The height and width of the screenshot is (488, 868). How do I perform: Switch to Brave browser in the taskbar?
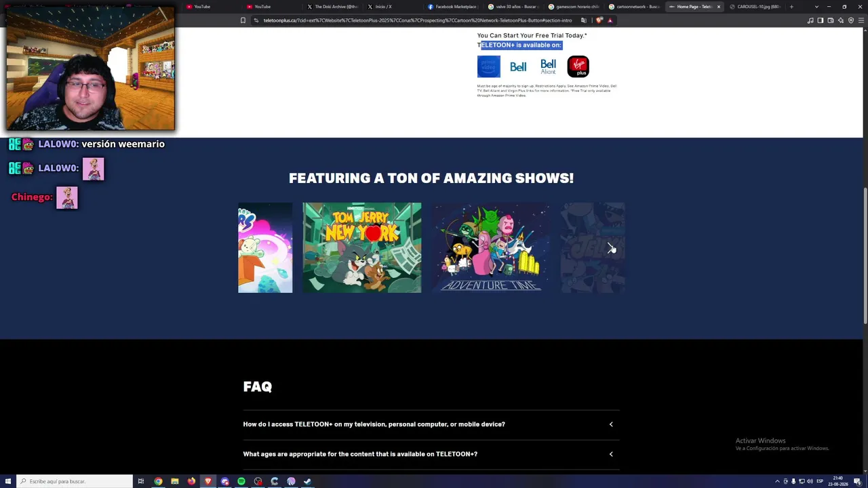point(208,481)
